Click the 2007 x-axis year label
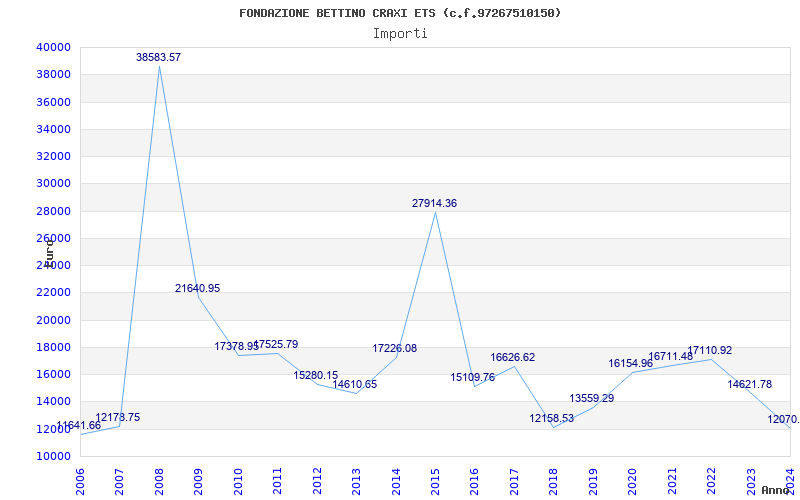The width and height of the screenshot is (800, 500). pos(120,481)
